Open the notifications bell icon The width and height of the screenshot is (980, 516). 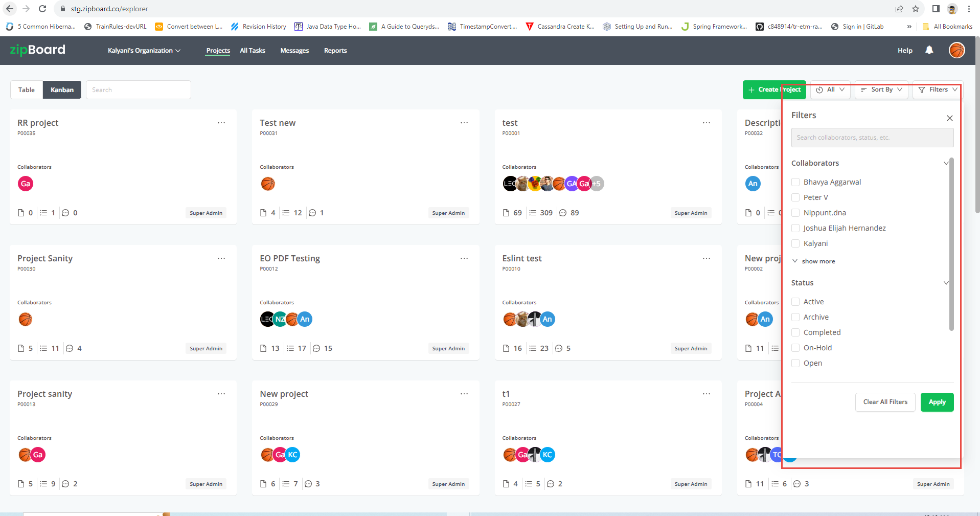(929, 50)
